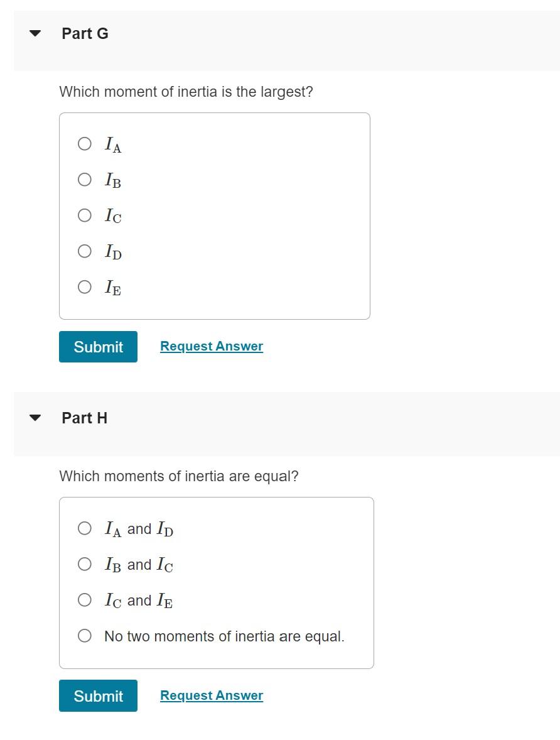This screenshot has height=740, width=560.
Task: Select radio button for I_A in Part G
Action: tap(84, 143)
